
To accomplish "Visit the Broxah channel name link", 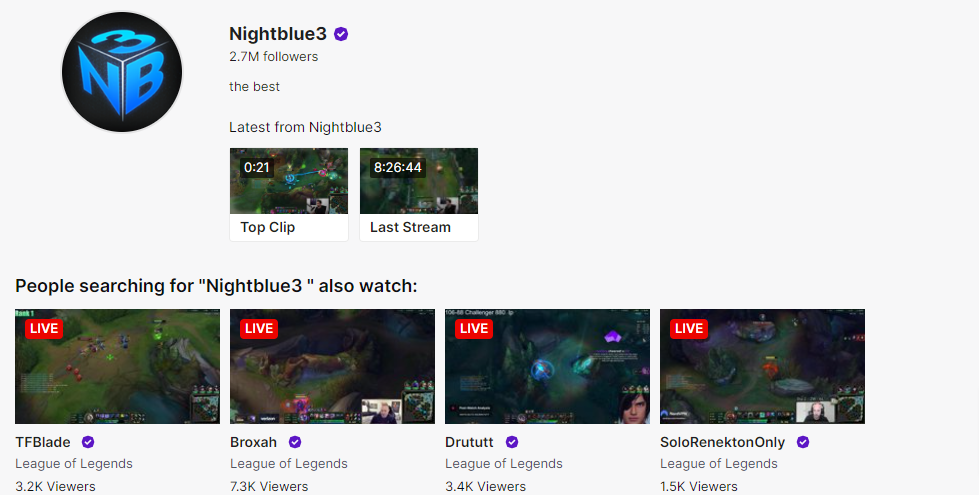I will 253,442.
